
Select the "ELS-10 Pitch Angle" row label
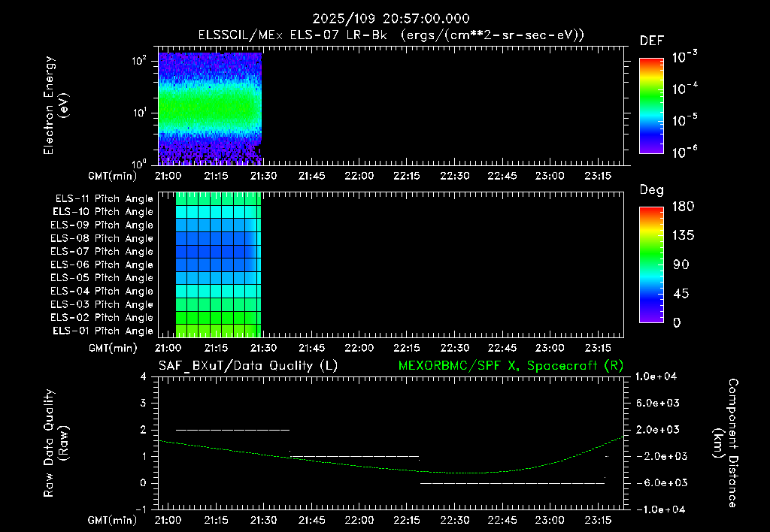coord(103,212)
